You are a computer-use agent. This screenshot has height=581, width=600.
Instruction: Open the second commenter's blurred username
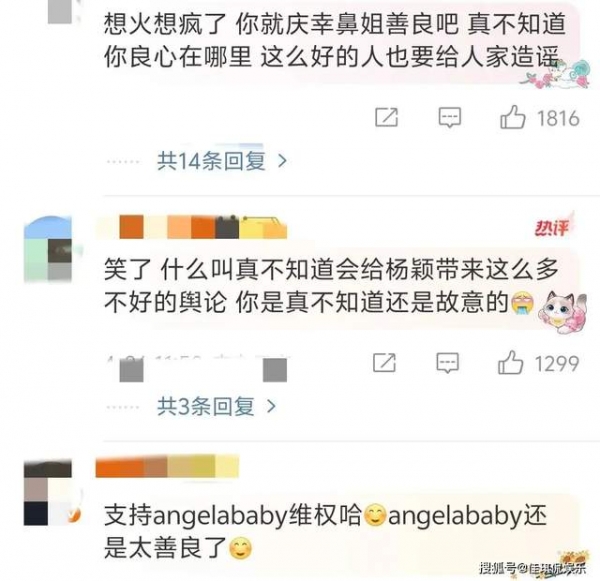[192, 227]
